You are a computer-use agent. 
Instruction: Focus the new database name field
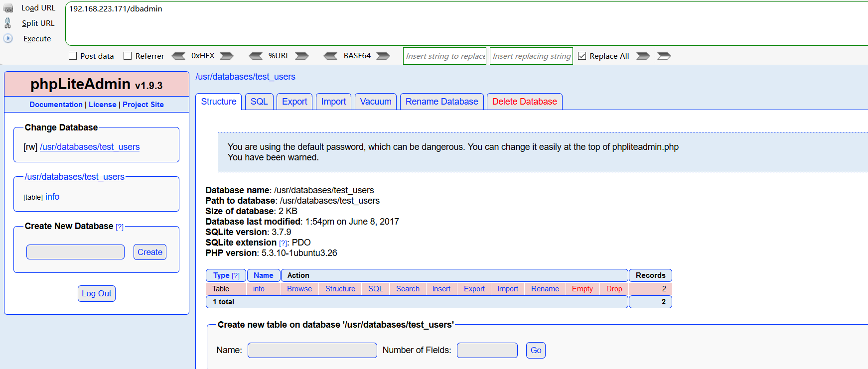75,252
